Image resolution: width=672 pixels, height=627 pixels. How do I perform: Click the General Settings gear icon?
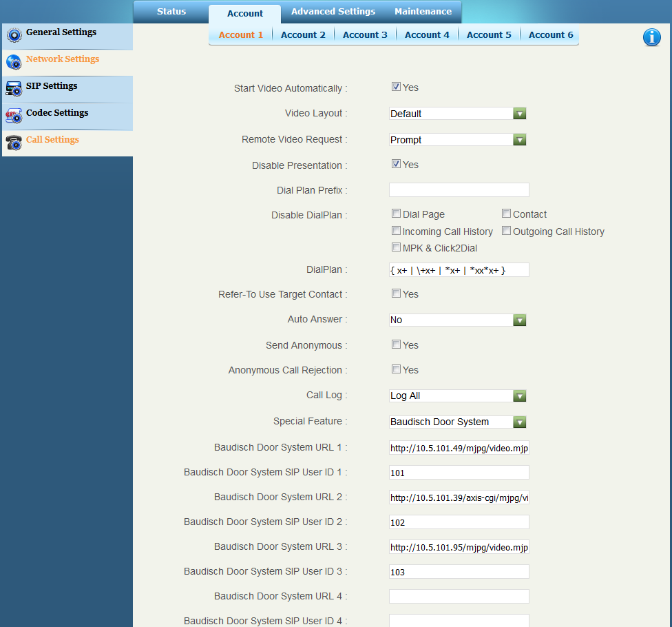14,35
